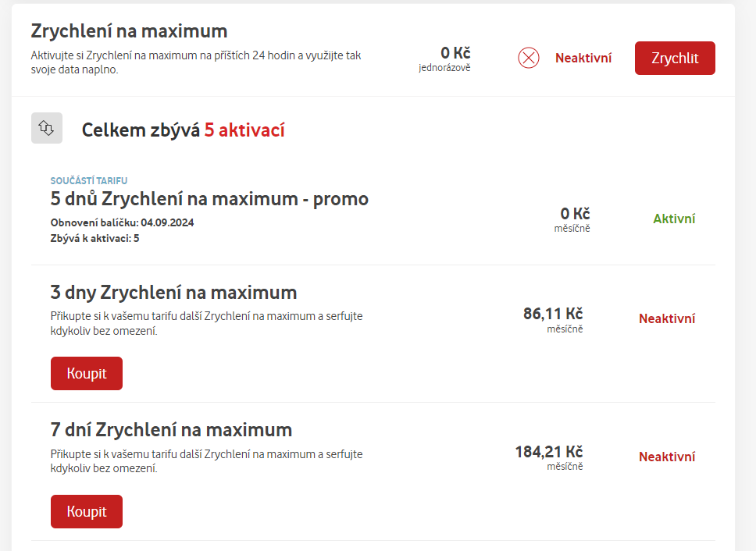Select the 3 dny Zrychlení na maximum heading
The height and width of the screenshot is (551, 756).
pos(173,293)
